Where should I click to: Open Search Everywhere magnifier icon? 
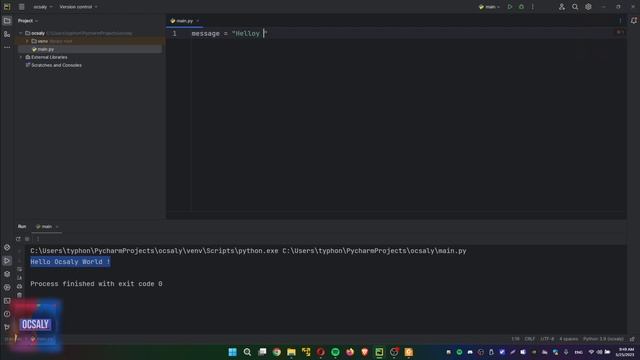point(575,7)
